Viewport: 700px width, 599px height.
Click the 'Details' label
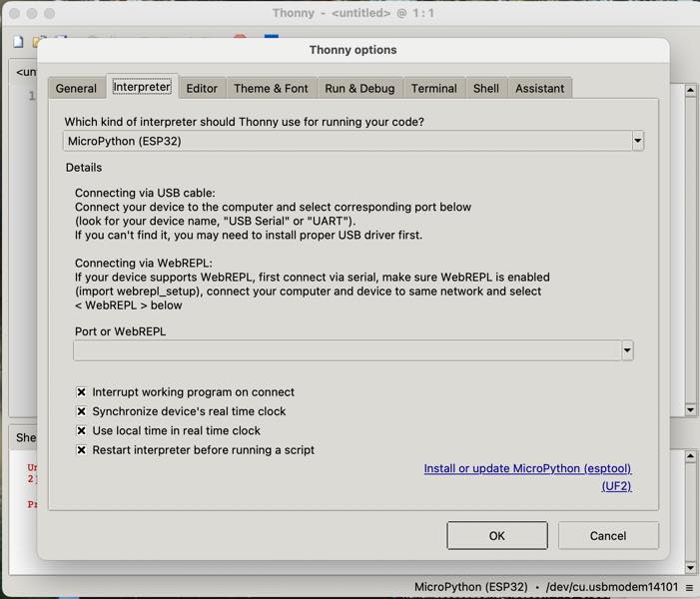tap(84, 168)
